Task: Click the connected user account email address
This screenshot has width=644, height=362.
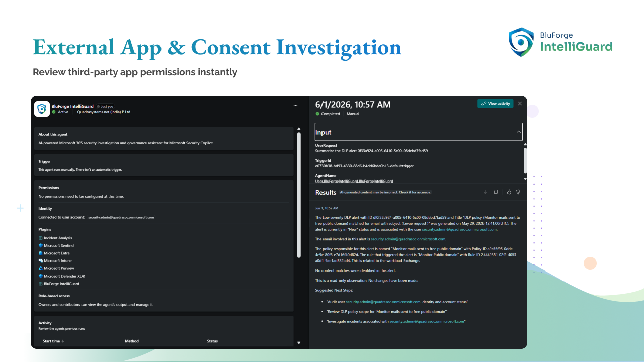Action: 121,217
